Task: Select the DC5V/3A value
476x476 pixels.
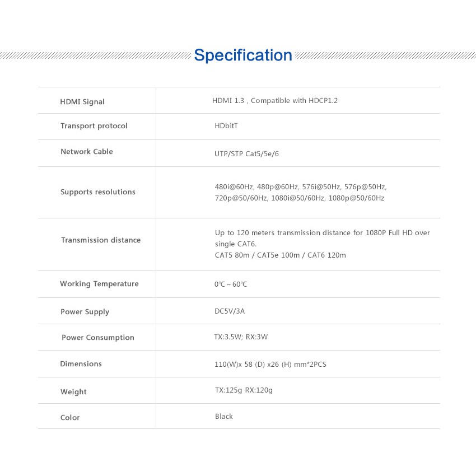Action: [230, 311]
